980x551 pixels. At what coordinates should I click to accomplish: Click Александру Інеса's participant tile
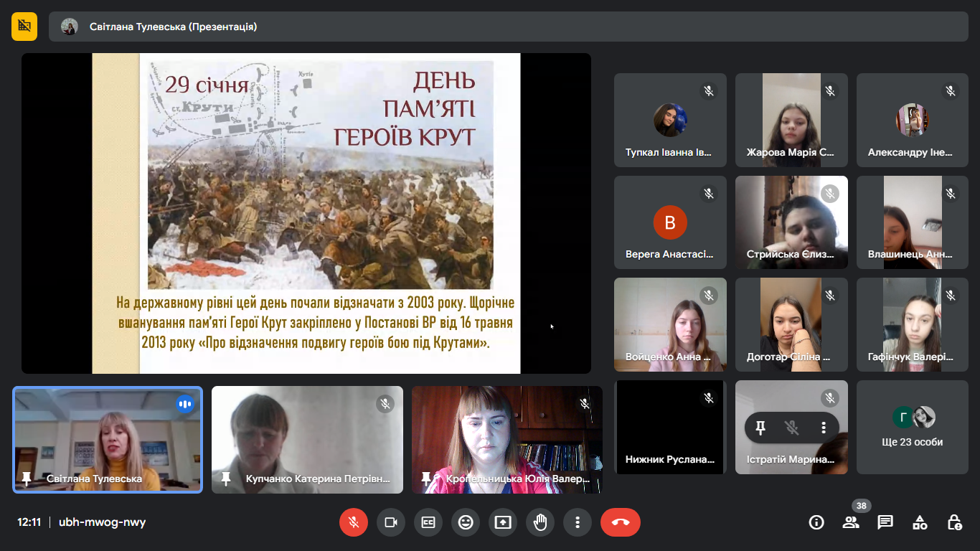click(913, 120)
